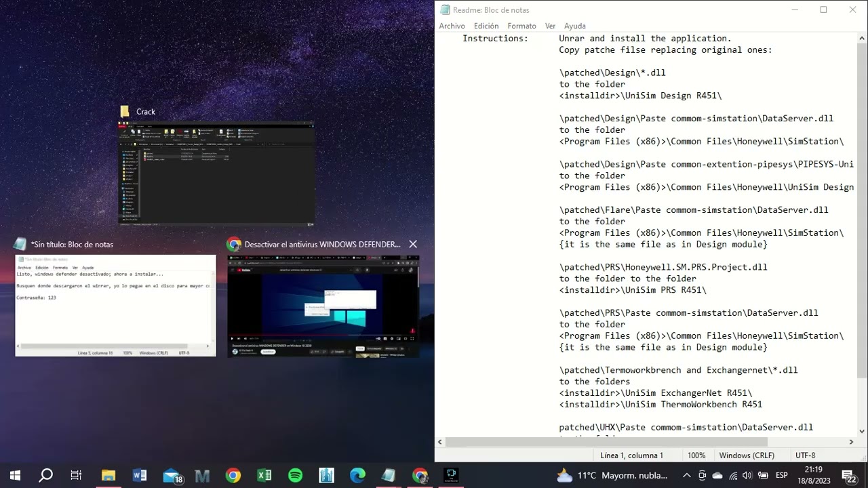Open the gray M app in taskbar
868x488 pixels.
click(x=202, y=476)
